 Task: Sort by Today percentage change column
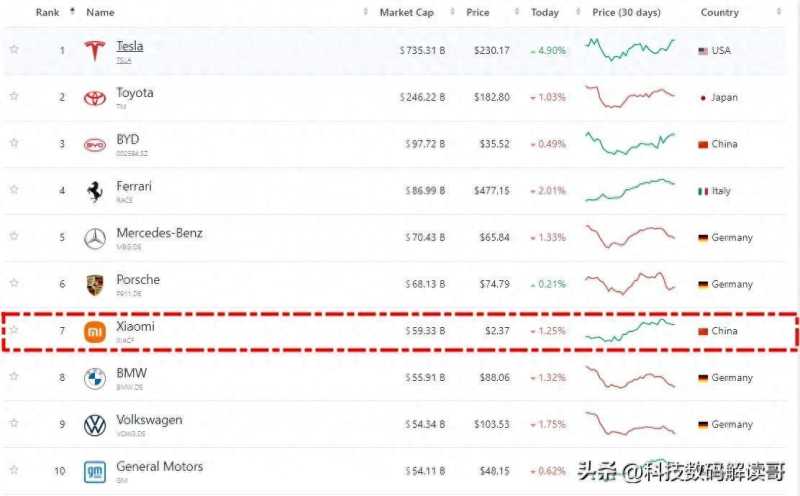[545, 12]
